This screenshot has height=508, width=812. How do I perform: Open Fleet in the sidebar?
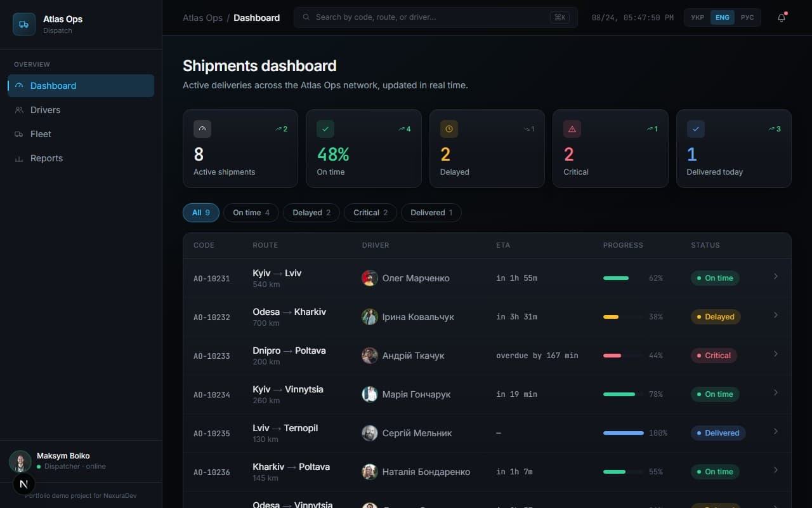(81, 134)
